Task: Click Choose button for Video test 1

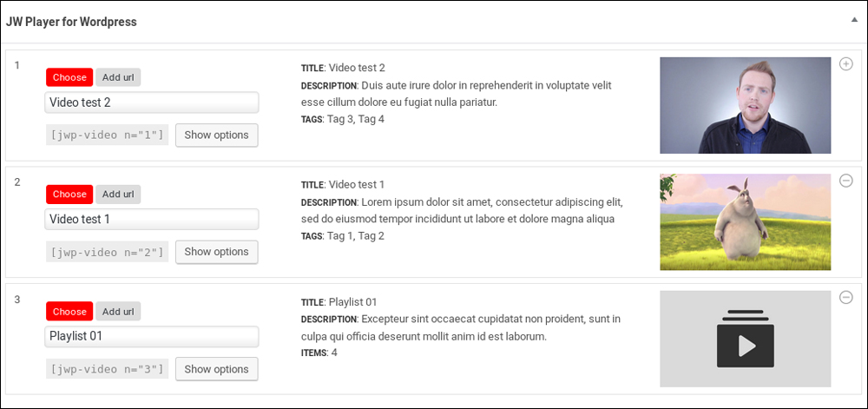Action: [69, 195]
